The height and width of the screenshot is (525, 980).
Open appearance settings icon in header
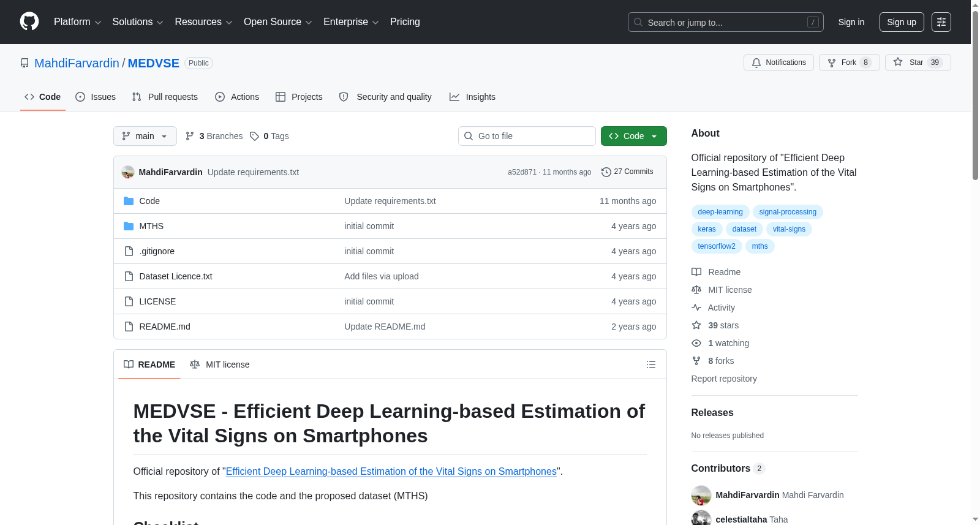941,22
